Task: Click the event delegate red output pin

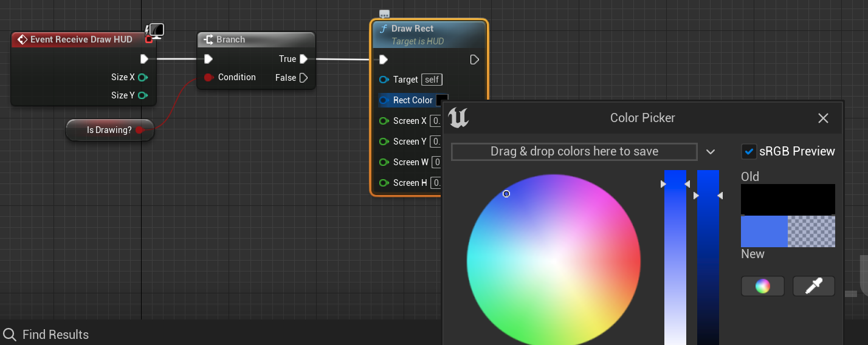Action: tap(148, 39)
